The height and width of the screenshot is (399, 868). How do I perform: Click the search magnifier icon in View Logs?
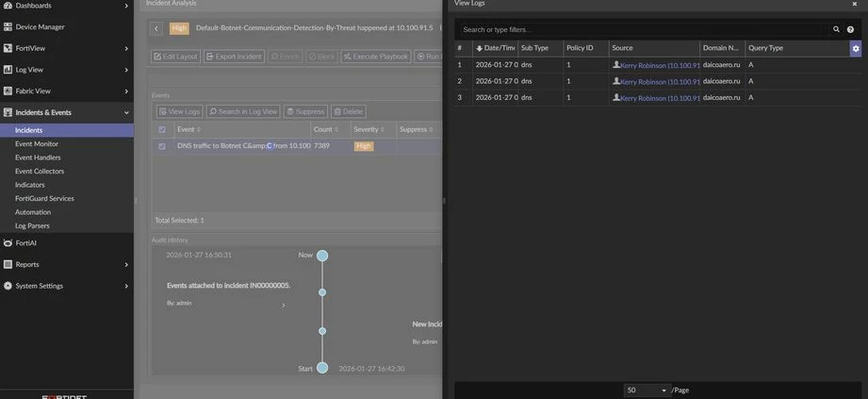pyautogui.click(x=837, y=29)
